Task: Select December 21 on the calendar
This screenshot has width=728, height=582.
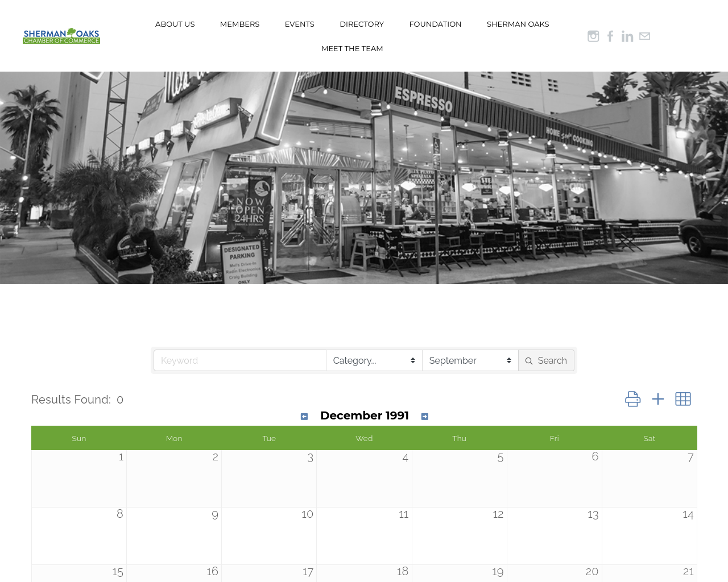Action: tap(650, 573)
